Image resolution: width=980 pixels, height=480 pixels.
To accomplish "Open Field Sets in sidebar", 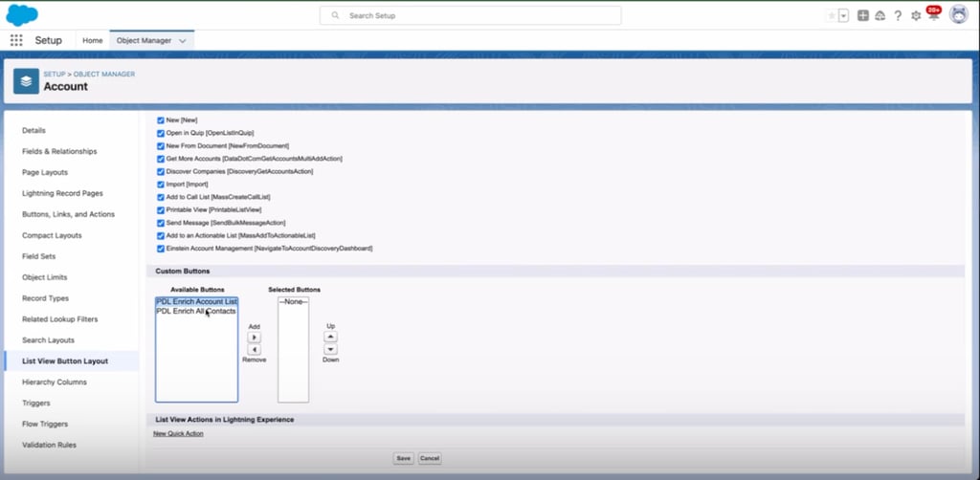I will 38,256.
